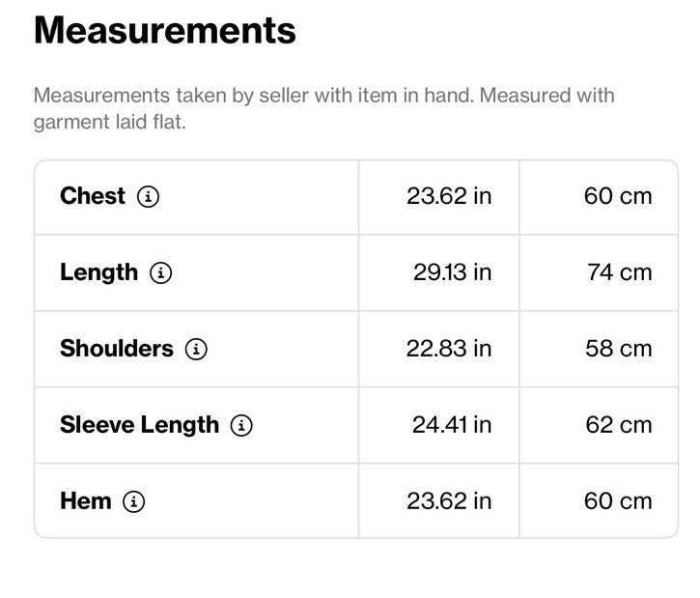Click the 62 cm sleeve value
700x598 pixels.
tap(619, 425)
